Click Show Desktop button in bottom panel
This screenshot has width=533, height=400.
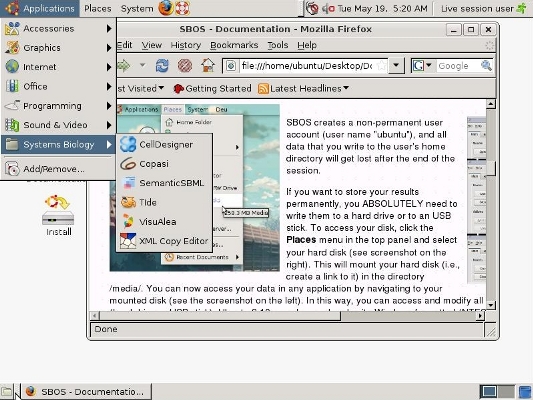click(x=6, y=392)
